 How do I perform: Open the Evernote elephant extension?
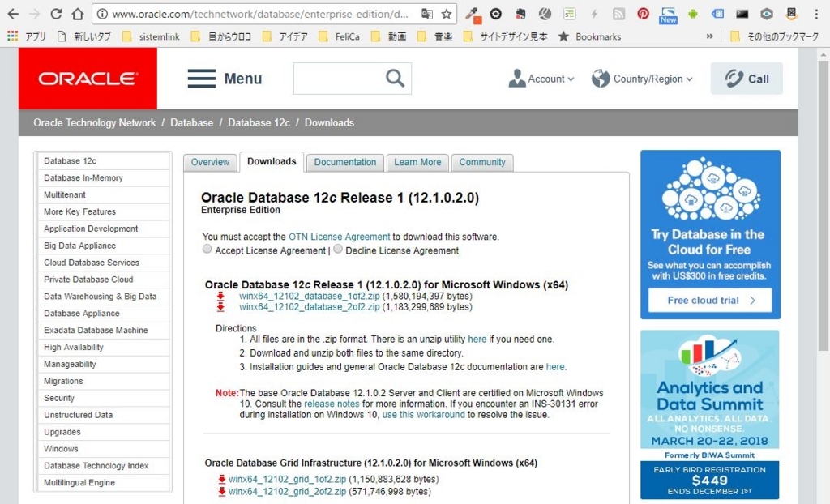[x=521, y=15]
